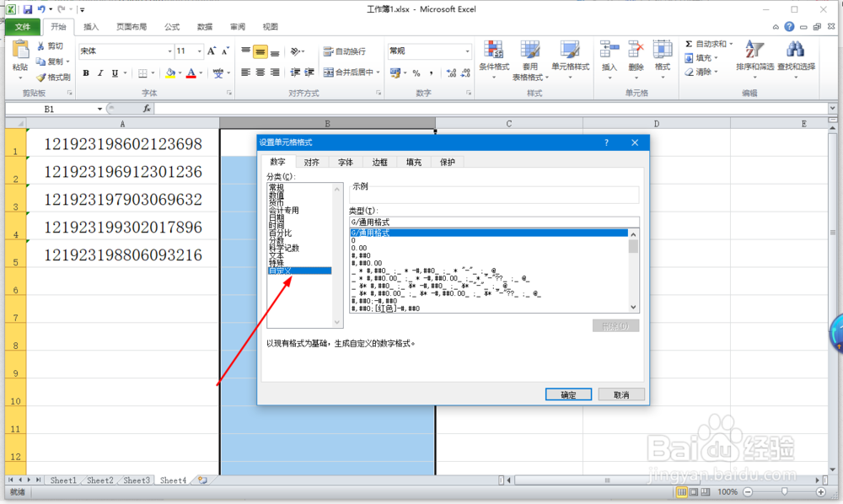
Task: Open the font name 宋体 dropdown
Action: tap(170, 51)
